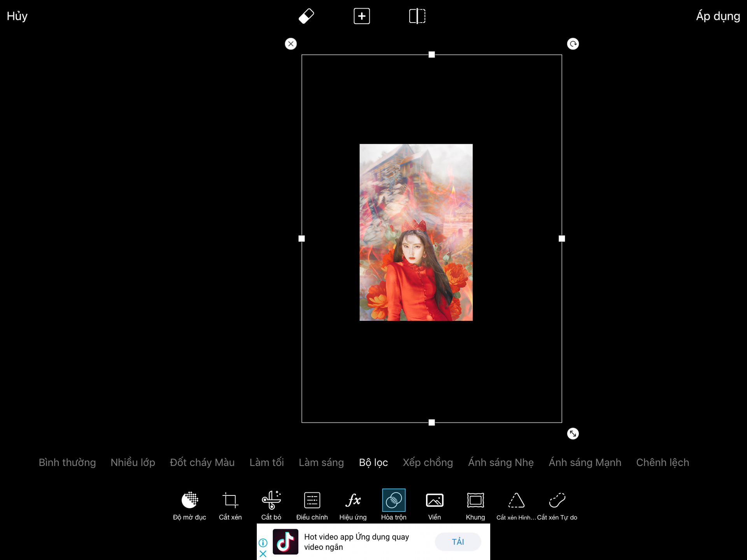Choose Bình thường blend mode
The width and height of the screenshot is (747, 560).
[x=67, y=462]
